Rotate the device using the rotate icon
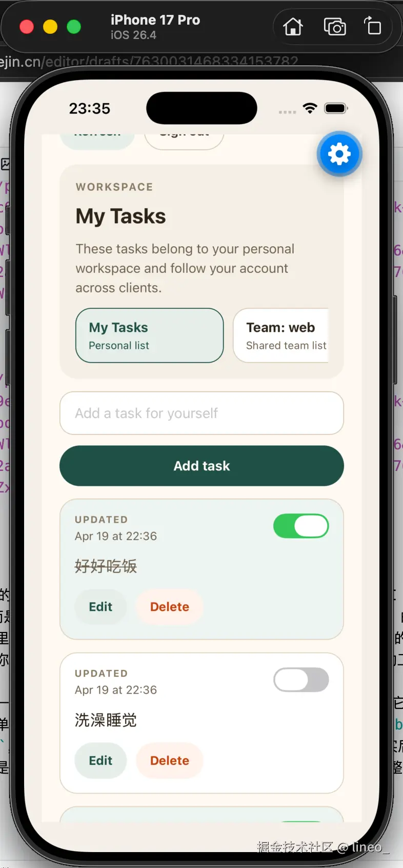 coord(373,26)
